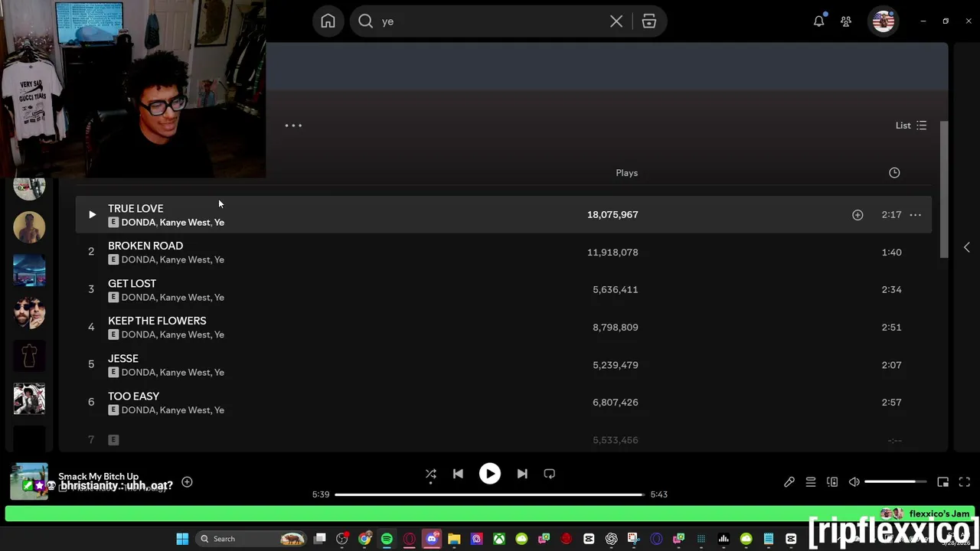Mute the volume speaker icon
Image resolution: width=980 pixels, height=551 pixels.
pos(854,482)
